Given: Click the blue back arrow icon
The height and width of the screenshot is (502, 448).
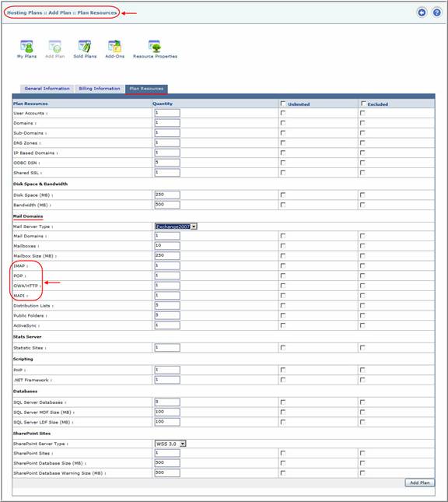Looking at the screenshot, I should point(422,12).
